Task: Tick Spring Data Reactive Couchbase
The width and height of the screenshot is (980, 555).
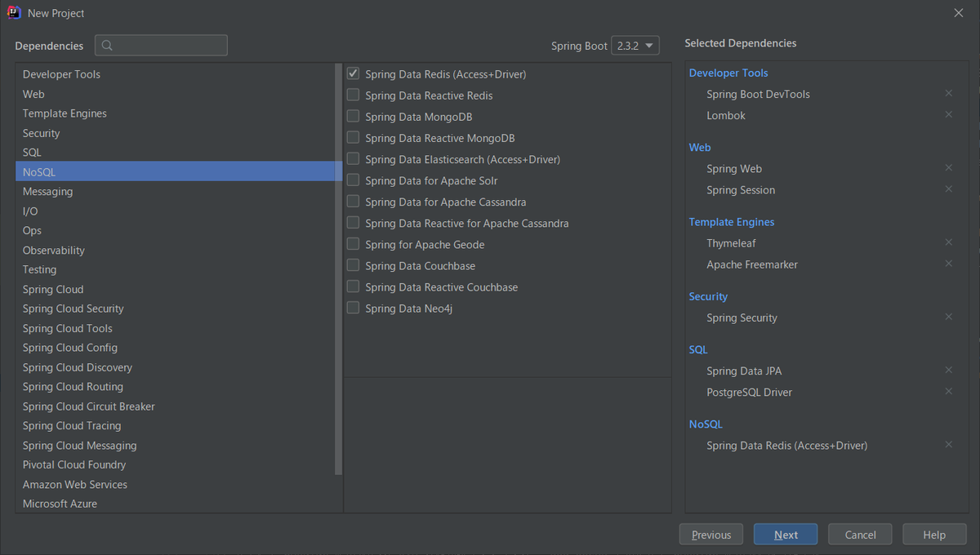Action: click(x=353, y=286)
